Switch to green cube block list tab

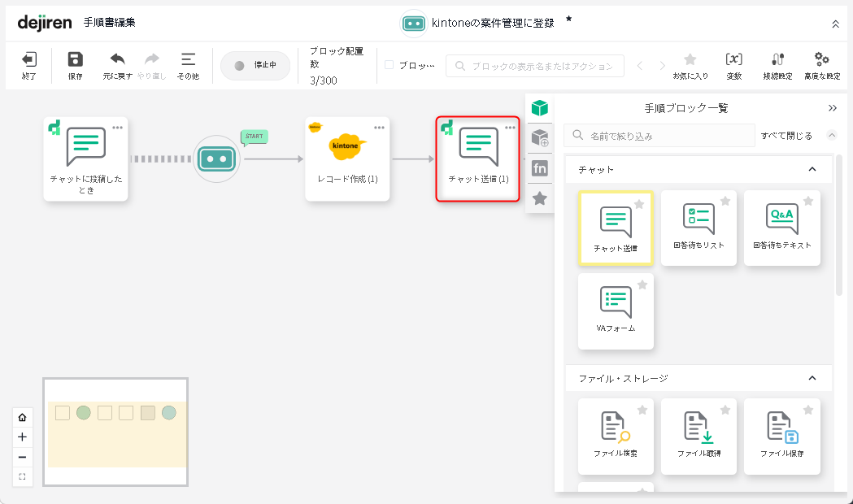(540, 108)
